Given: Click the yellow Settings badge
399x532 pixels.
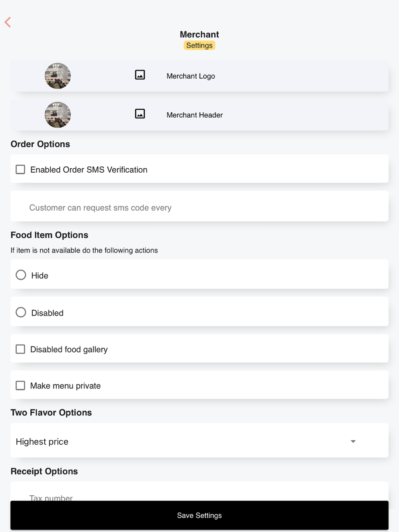Looking at the screenshot, I should [x=199, y=45].
